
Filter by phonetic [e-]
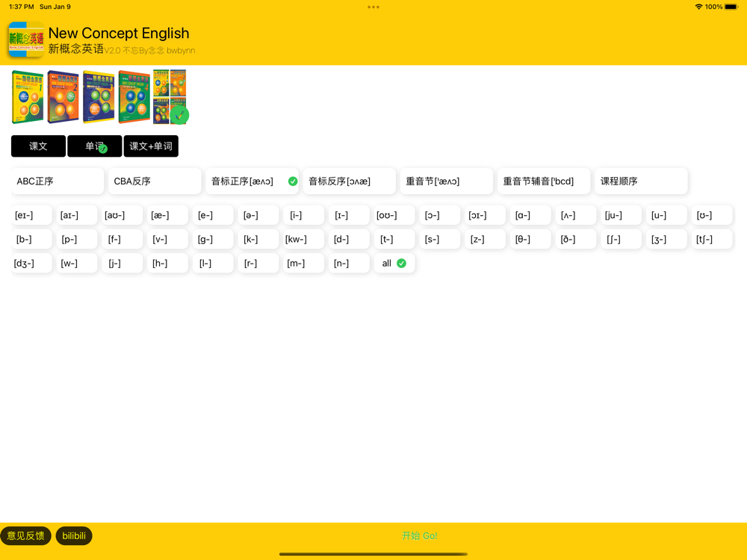click(213, 215)
